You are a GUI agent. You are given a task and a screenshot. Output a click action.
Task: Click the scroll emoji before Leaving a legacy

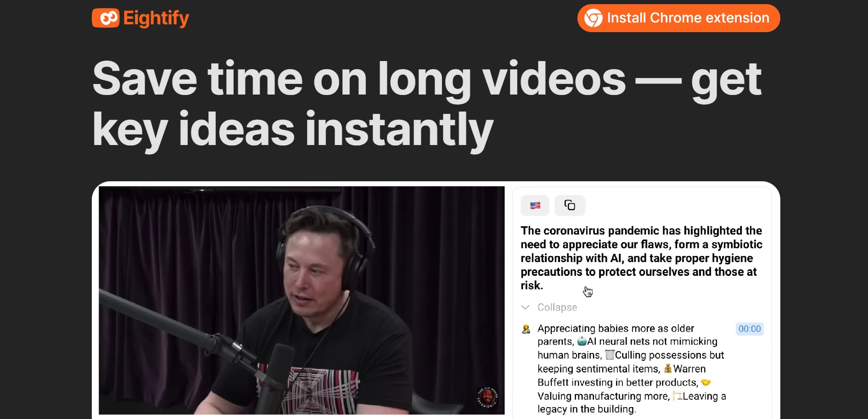pyautogui.click(x=678, y=396)
